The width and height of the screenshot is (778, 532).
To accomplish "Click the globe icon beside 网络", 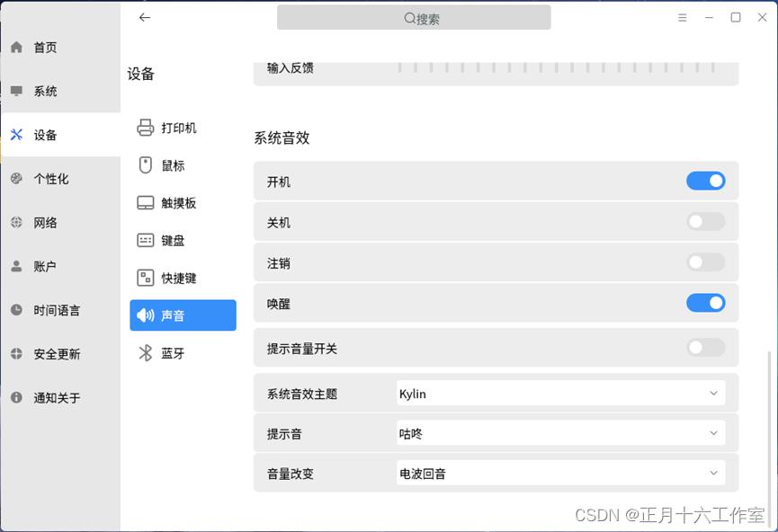I will 16,222.
